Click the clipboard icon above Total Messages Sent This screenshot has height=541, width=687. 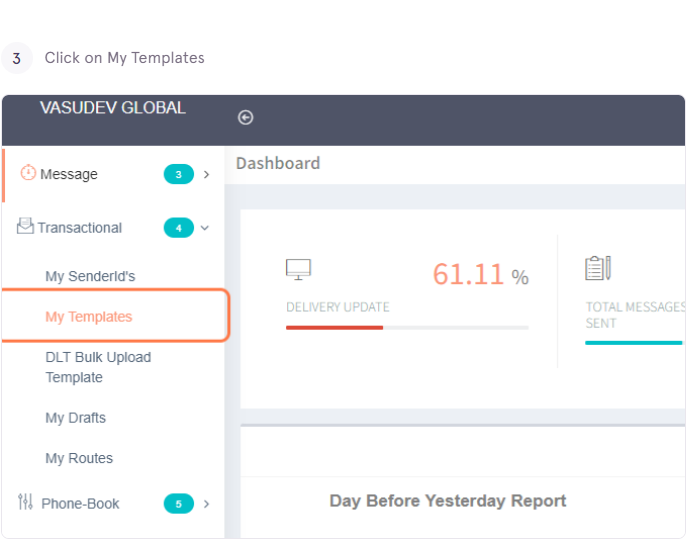pyautogui.click(x=598, y=268)
